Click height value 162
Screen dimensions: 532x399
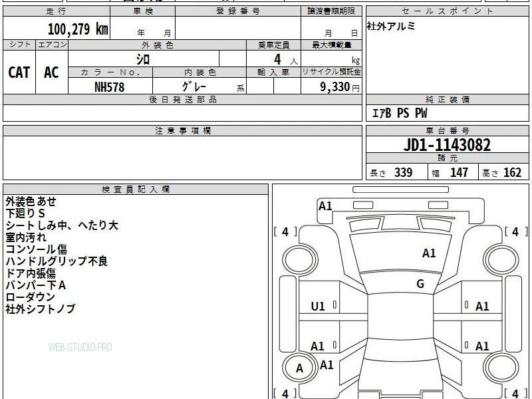tap(512, 172)
